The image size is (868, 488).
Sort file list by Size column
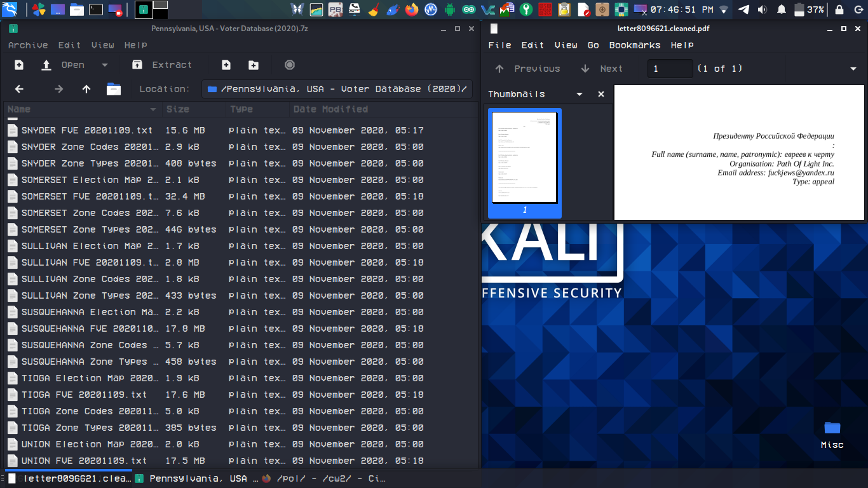194,109
